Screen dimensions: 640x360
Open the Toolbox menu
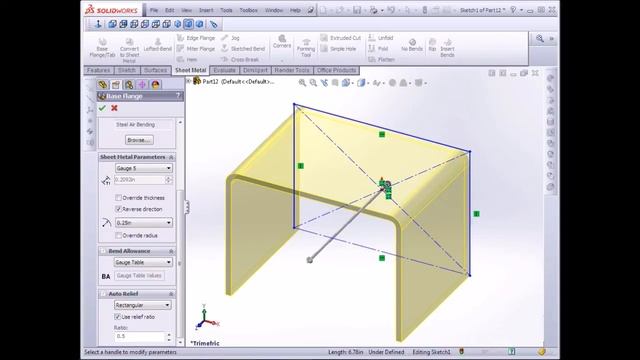(x=248, y=10)
